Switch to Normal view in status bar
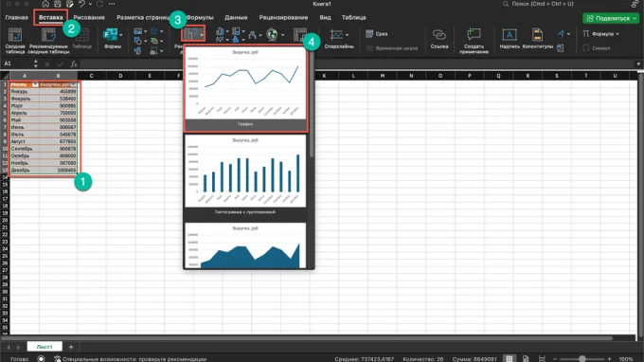The height and width of the screenshot is (362, 644). (510, 359)
